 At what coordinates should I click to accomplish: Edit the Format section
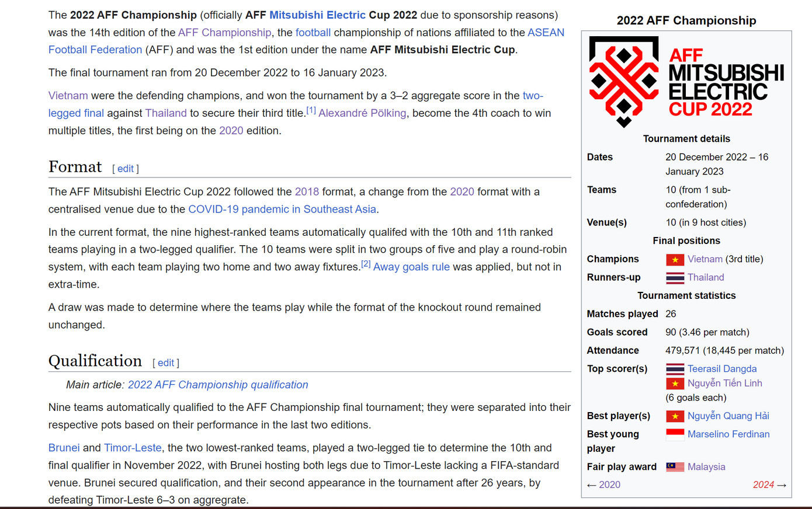coord(126,169)
